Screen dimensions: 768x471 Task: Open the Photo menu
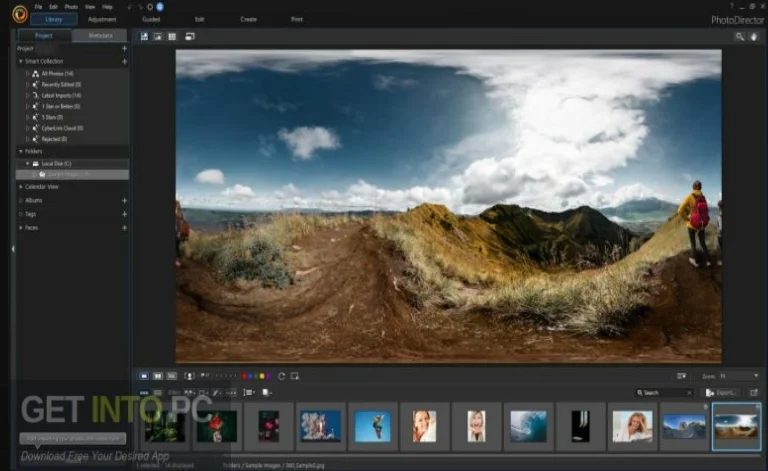pyautogui.click(x=72, y=7)
